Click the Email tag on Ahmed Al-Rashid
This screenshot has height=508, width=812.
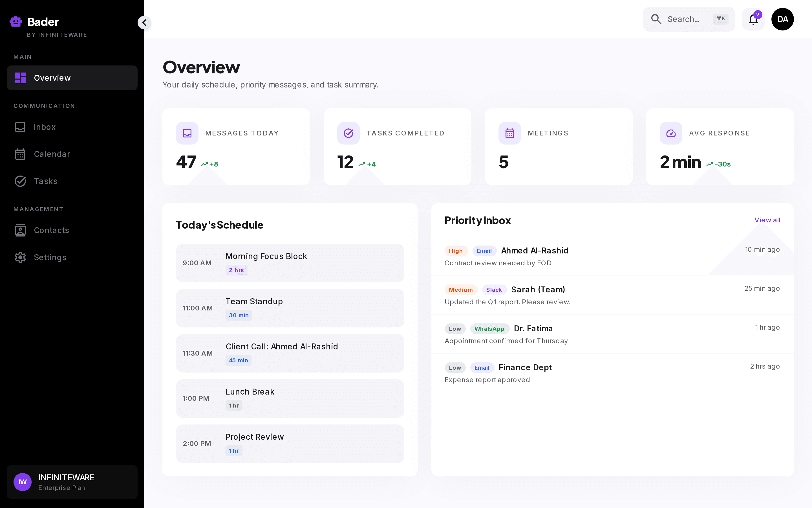pyautogui.click(x=484, y=251)
